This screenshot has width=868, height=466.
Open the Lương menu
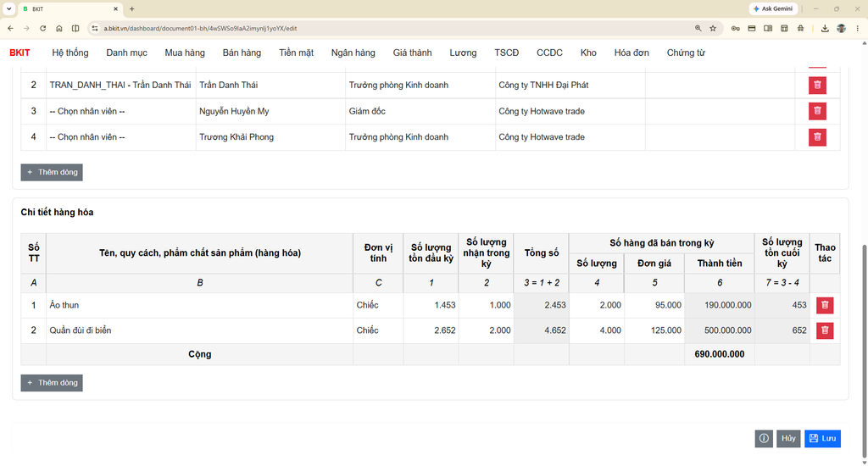click(463, 53)
